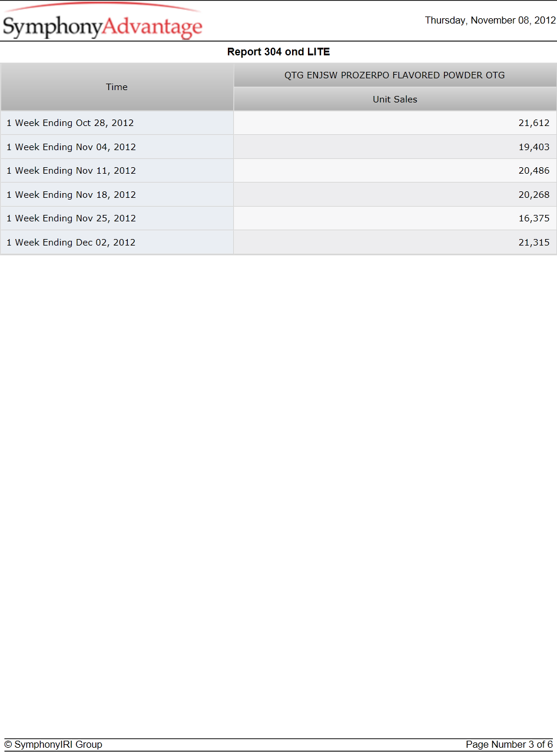Select the 1 Week Ending Nov 25, 2012 row
Viewport: 557px width, 756px height.
[278, 218]
